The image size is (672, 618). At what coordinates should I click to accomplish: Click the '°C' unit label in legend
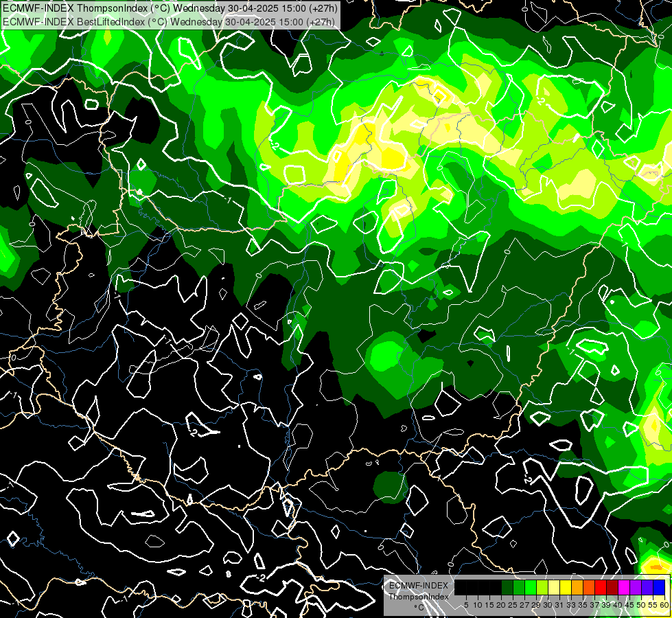coord(419,608)
